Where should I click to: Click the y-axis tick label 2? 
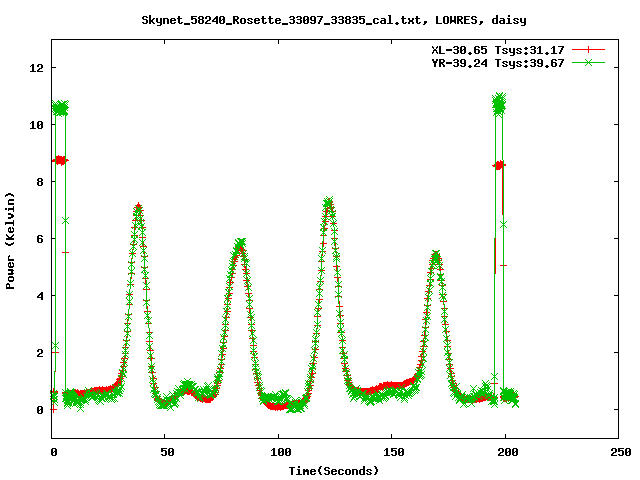click(40, 353)
